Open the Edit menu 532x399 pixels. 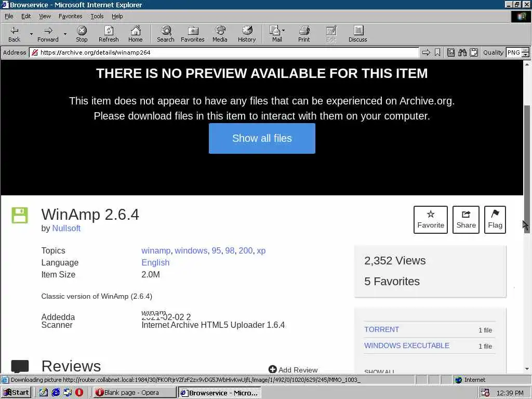(26, 16)
